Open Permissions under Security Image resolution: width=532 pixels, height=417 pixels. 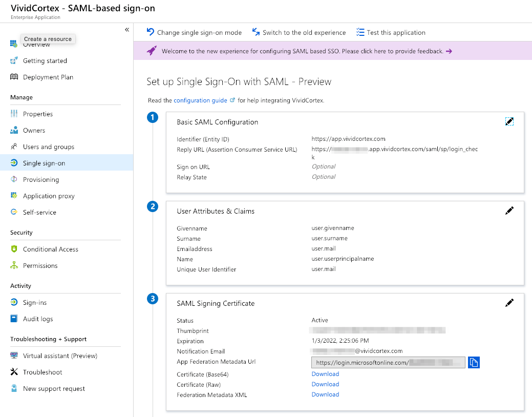40,265
